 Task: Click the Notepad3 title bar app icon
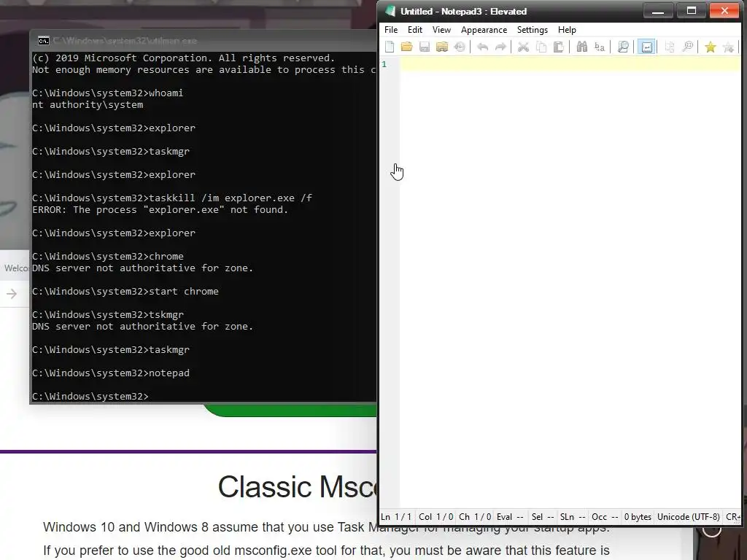[x=391, y=11]
